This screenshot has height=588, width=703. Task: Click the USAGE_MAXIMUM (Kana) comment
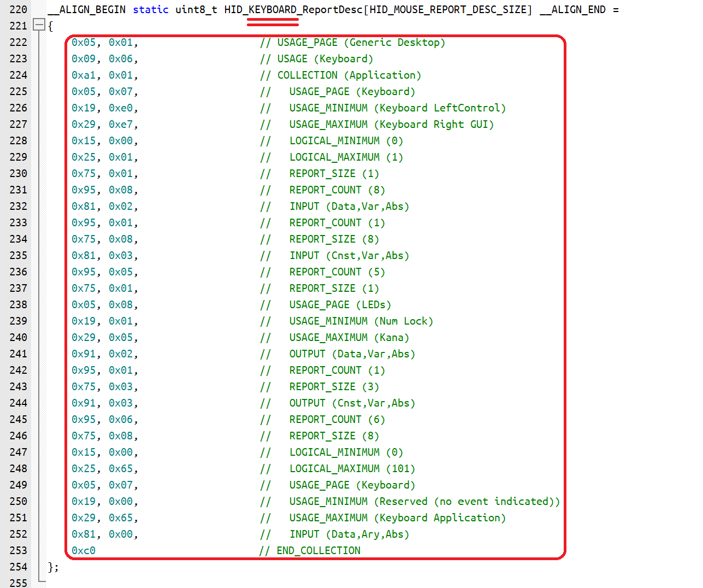(349, 337)
